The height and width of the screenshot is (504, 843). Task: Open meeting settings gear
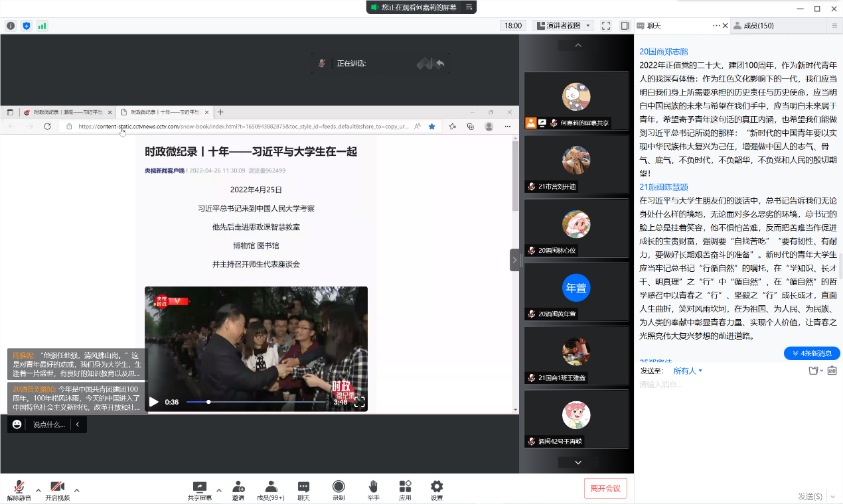click(436, 489)
